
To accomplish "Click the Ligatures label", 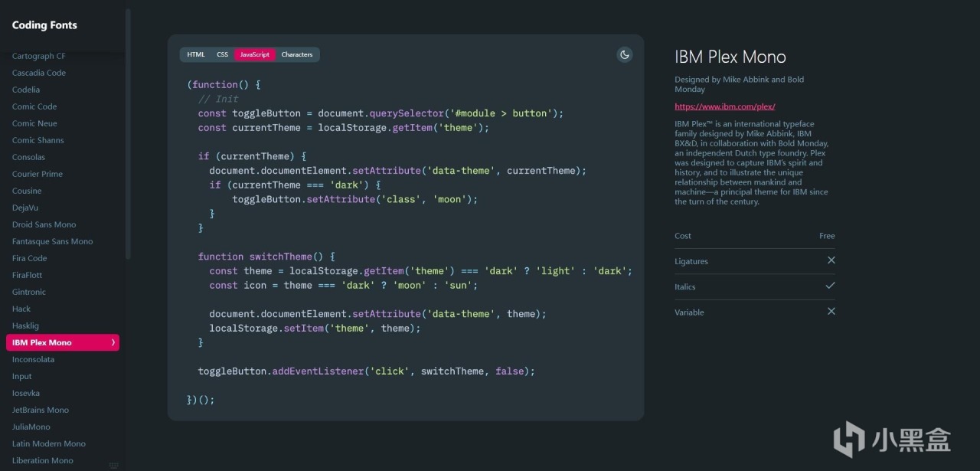I will (691, 261).
